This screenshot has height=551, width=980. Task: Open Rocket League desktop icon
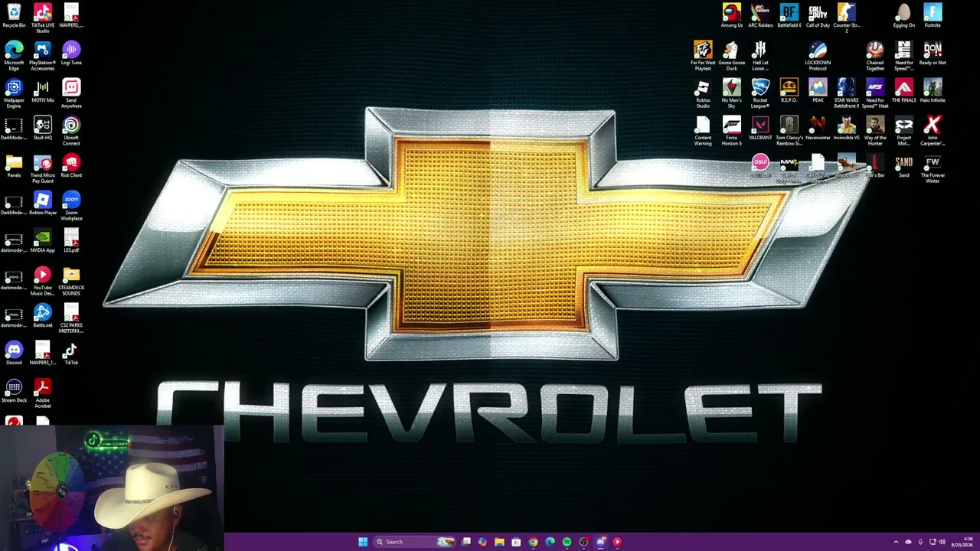(x=760, y=93)
